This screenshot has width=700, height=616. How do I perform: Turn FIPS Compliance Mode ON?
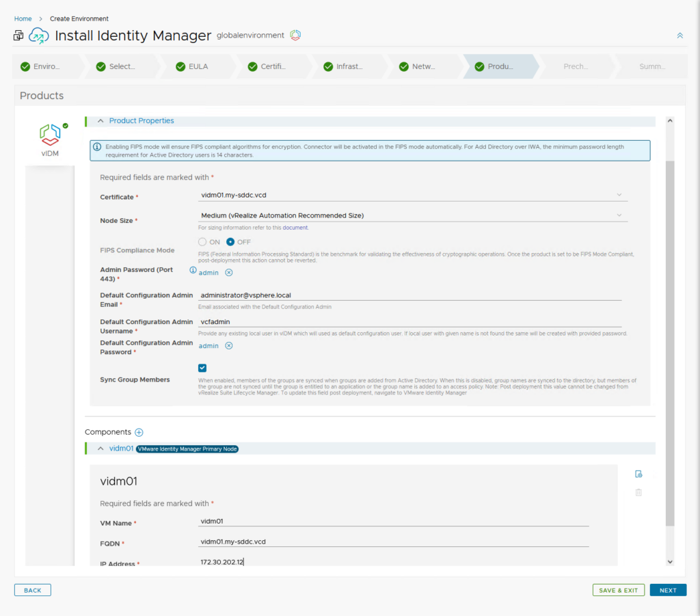[202, 242]
